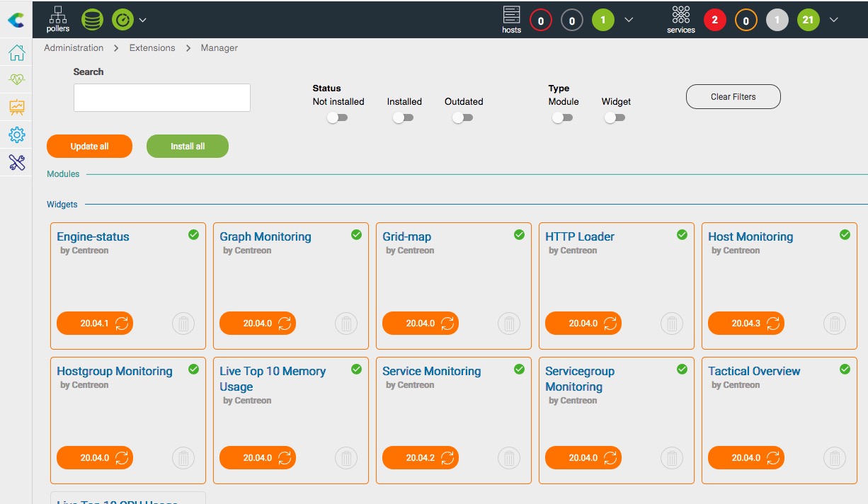Viewport: 868px width, 504px height.
Task: Enable the Outdated status filter
Action: point(463,118)
